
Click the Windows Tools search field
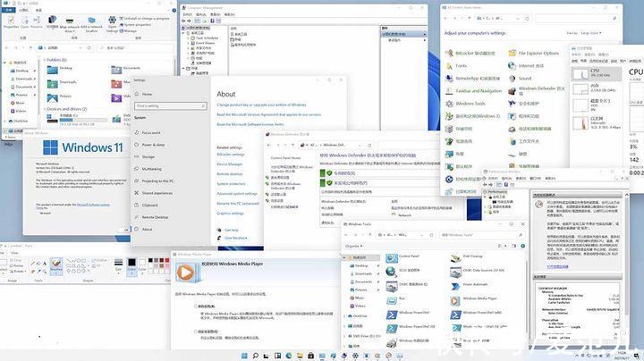481,235
